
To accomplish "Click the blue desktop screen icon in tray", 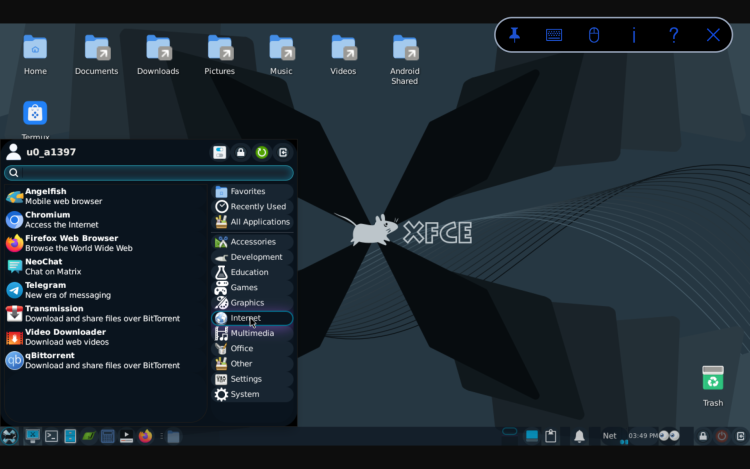I will tap(532, 436).
